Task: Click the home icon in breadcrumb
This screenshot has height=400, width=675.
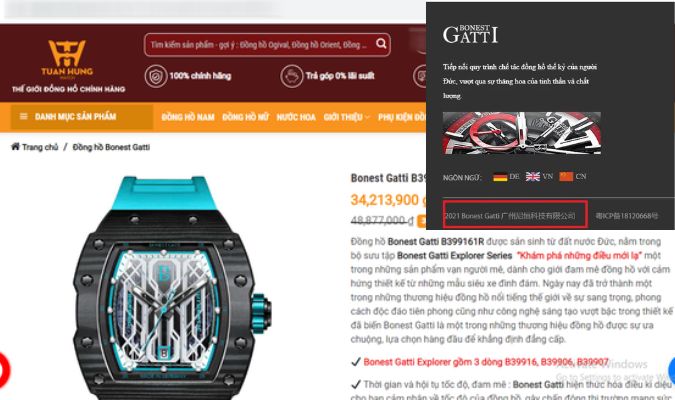Action: click(15, 147)
